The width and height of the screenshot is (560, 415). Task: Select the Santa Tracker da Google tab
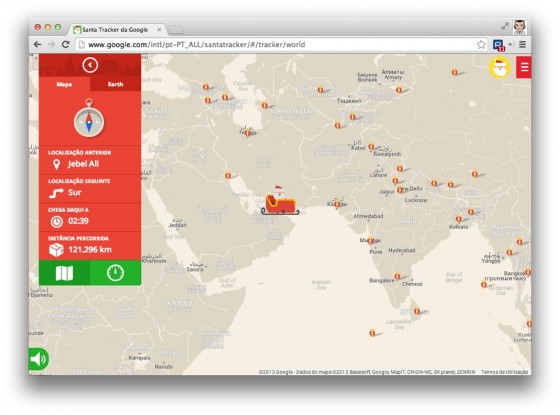coord(115,30)
